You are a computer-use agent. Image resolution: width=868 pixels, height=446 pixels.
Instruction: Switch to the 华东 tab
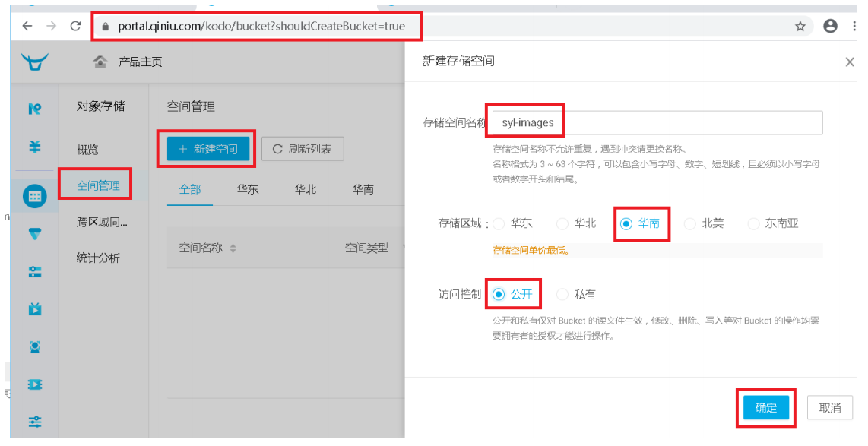click(x=248, y=189)
